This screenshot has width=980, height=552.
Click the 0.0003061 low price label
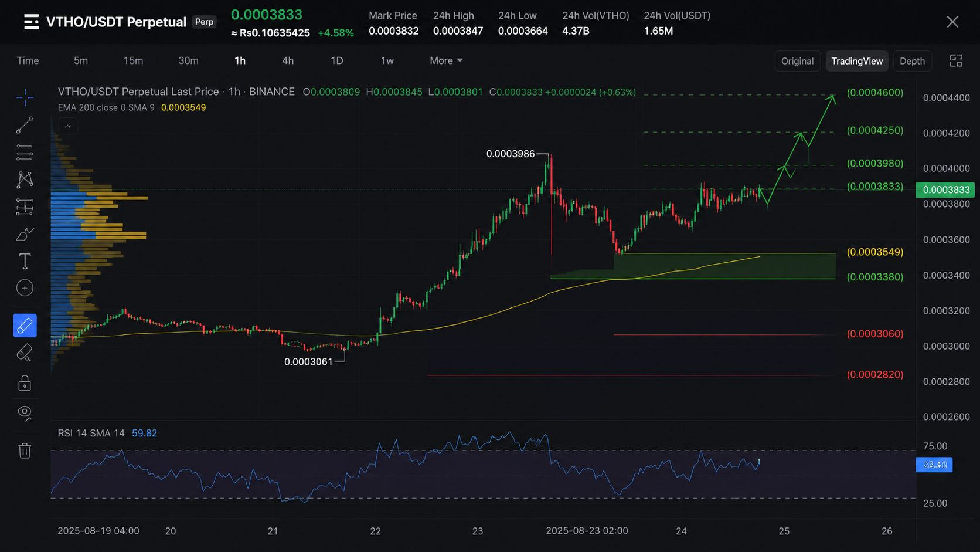point(308,361)
